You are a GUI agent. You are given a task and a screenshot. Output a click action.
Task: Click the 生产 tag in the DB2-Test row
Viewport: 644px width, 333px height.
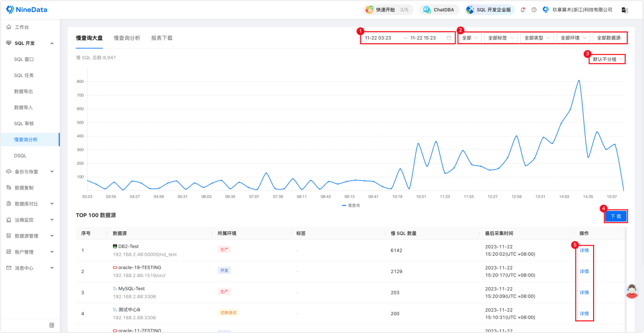pos(224,250)
